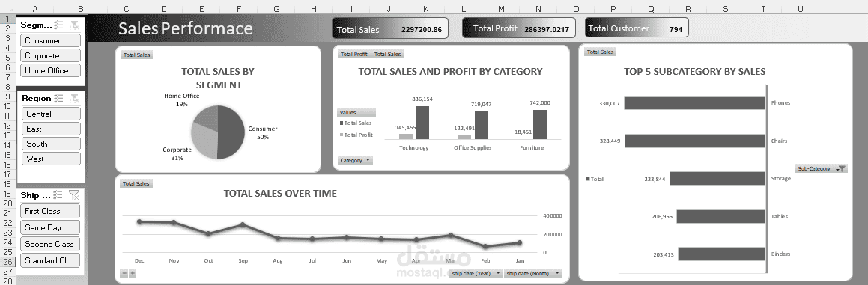Select row header 8
This screenshot has height=285, width=868.
click(x=7, y=86)
